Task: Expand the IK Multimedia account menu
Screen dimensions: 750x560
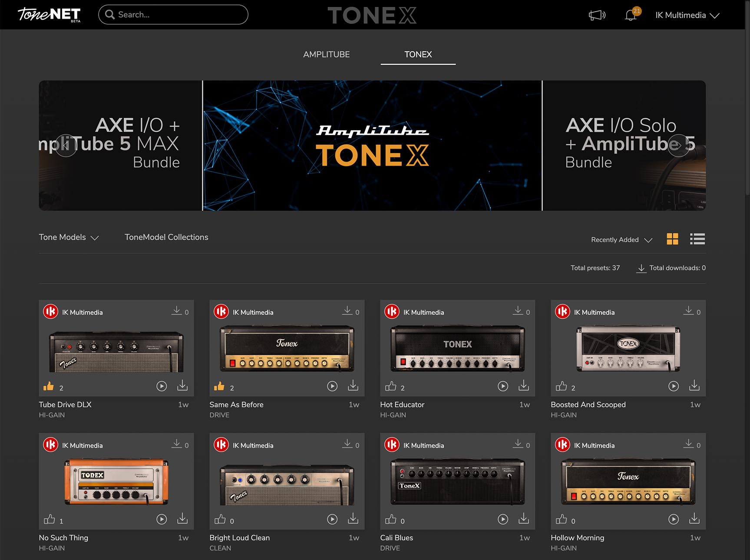Action: coord(687,15)
